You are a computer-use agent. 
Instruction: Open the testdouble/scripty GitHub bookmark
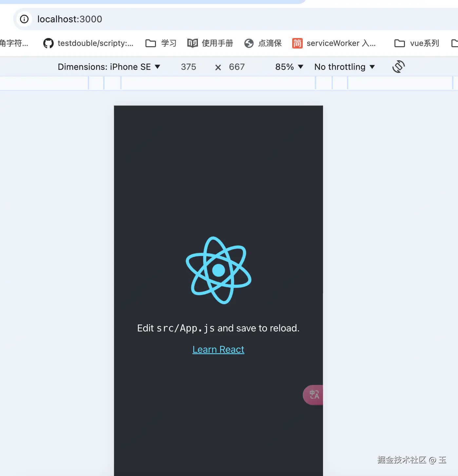point(88,43)
